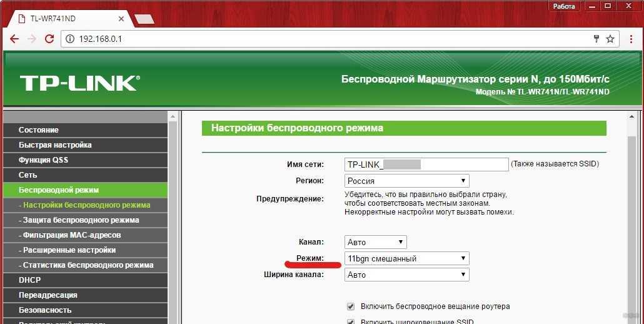The height and width of the screenshot is (324, 644).
Task: Toggle the SSID broadcast checkbox
Action: click(351, 321)
